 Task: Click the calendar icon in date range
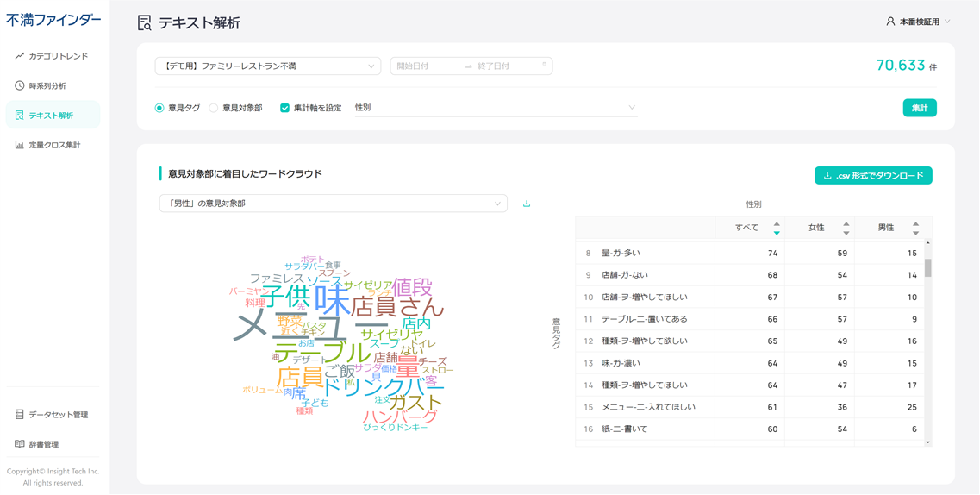(544, 66)
